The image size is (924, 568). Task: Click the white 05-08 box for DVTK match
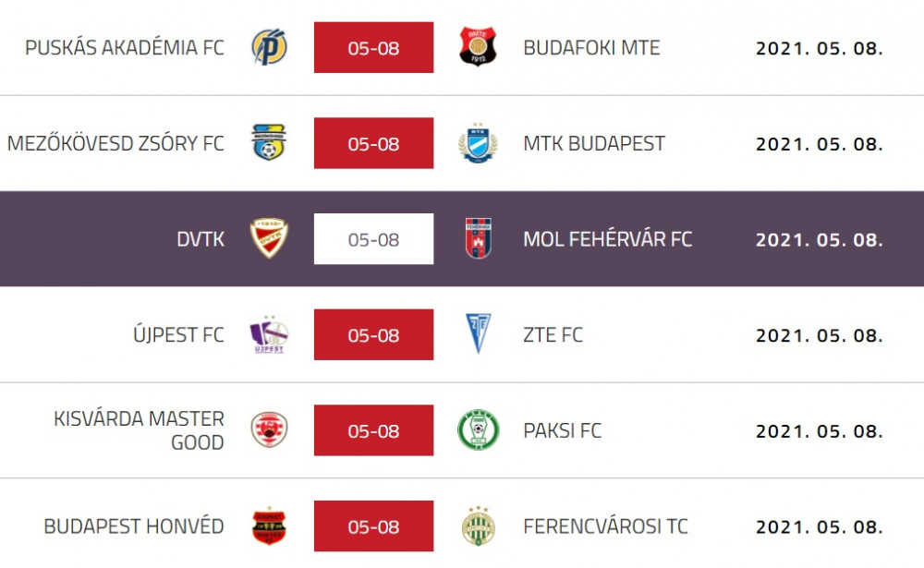pos(373,239)
